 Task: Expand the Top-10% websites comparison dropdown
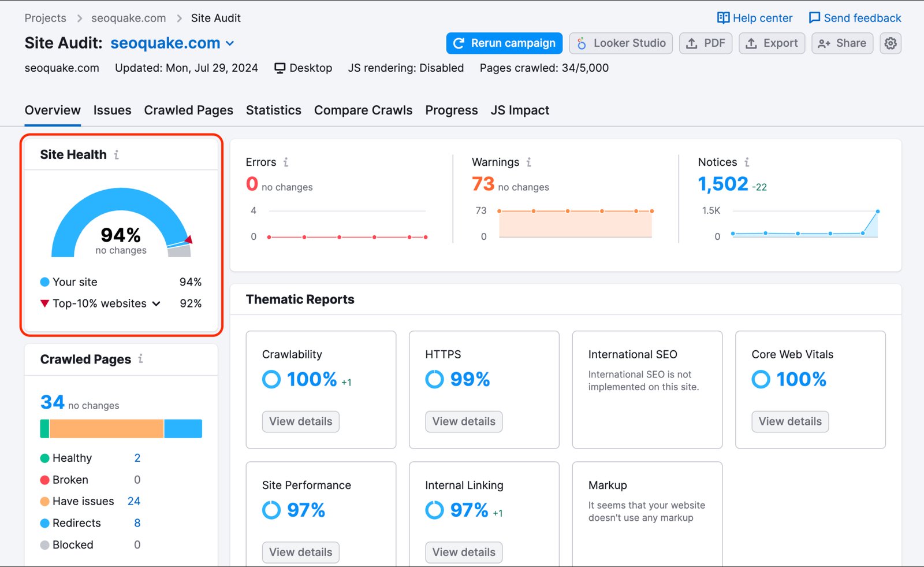coord(156,303)
